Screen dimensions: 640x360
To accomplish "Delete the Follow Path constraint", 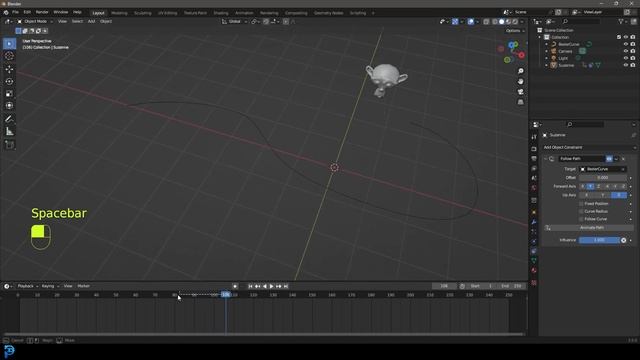I will tap(623, 159).
